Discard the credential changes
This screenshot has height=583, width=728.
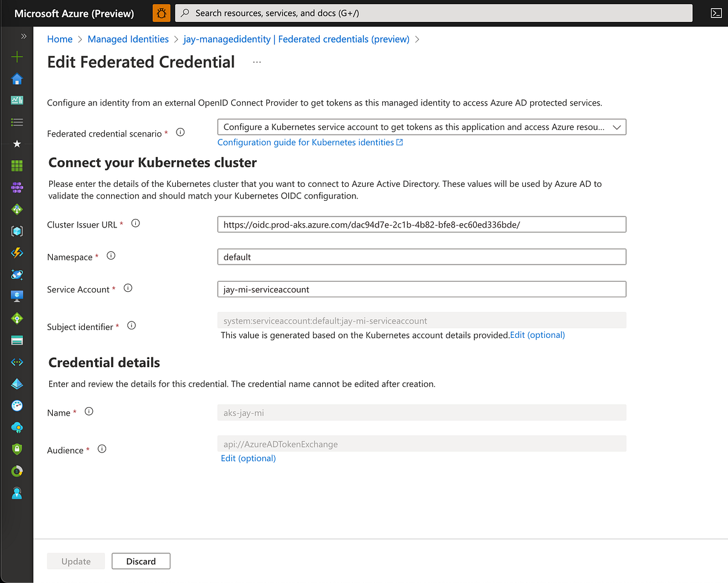click(141, 561)
